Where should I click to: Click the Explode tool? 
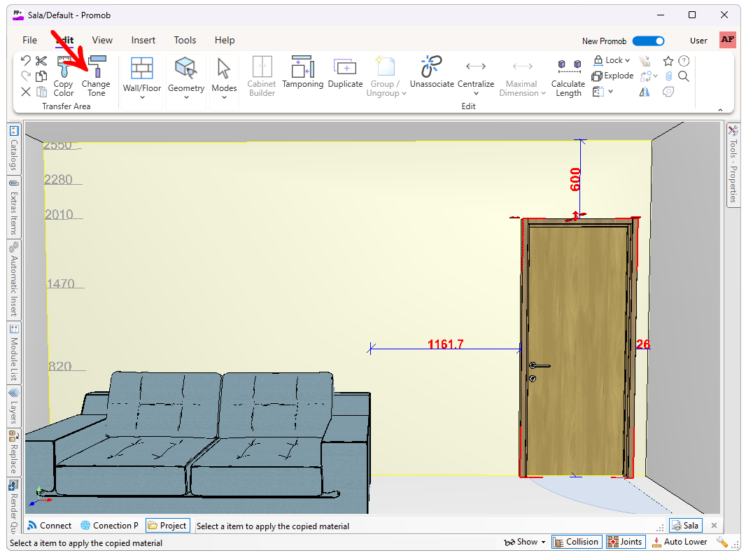pyautogui.click(x=612, y=76)
